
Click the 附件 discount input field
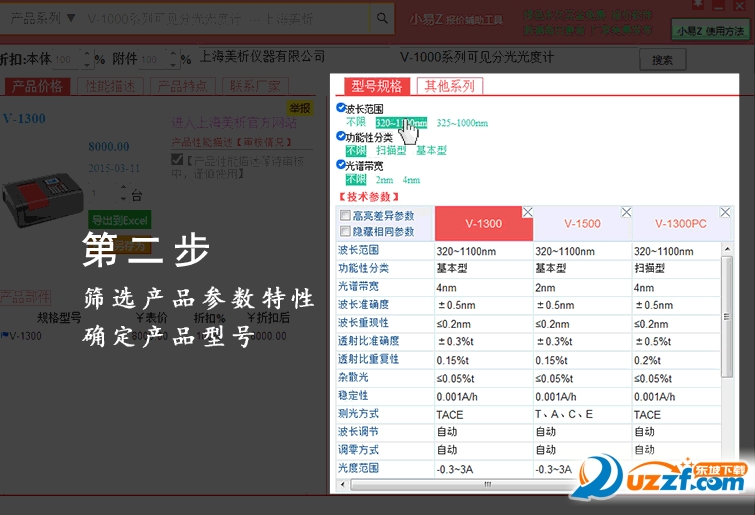tap(154, 60)
